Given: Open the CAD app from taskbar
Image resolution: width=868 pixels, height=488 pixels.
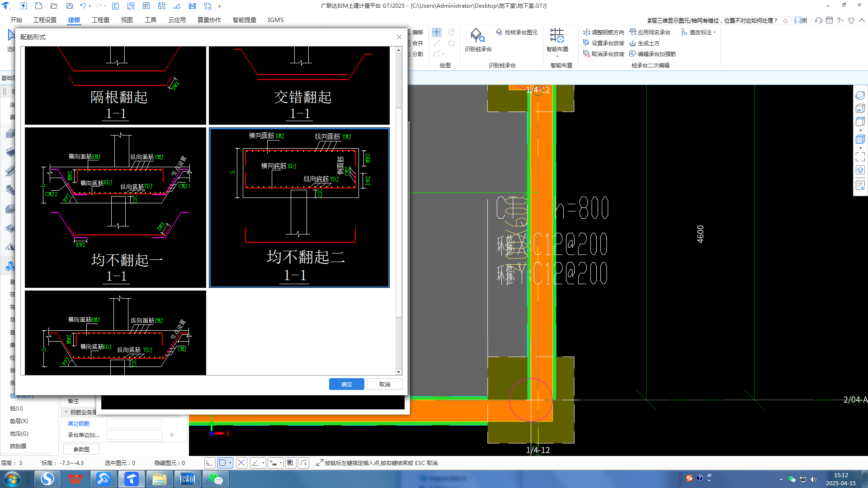Looking at the screenshot, I should 187,479.
